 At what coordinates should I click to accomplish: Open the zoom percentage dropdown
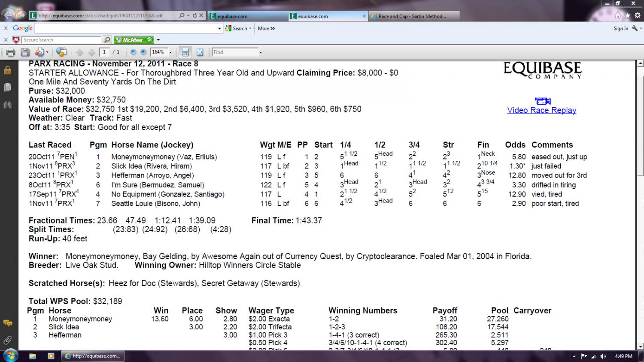170,52
